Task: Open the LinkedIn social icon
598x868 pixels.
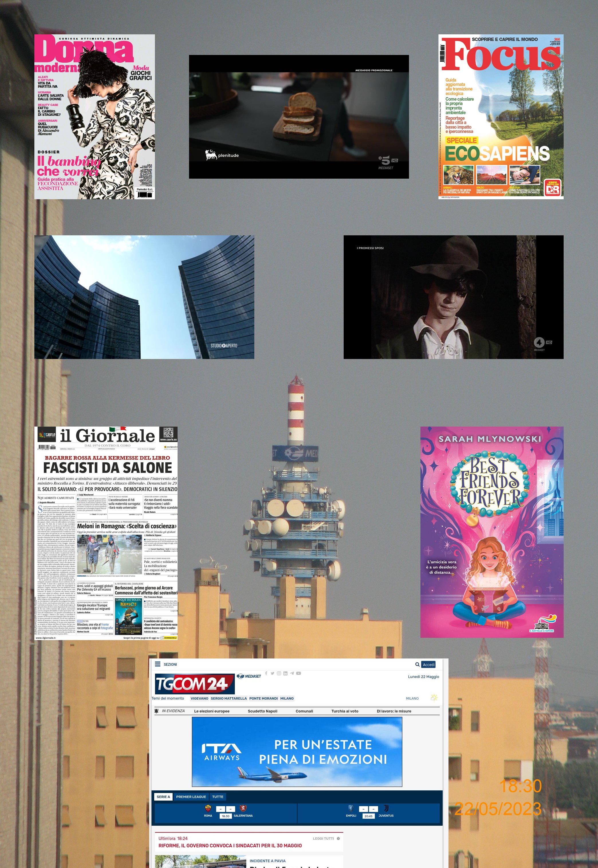Action: pyautogui.click(x=285, y=673)
